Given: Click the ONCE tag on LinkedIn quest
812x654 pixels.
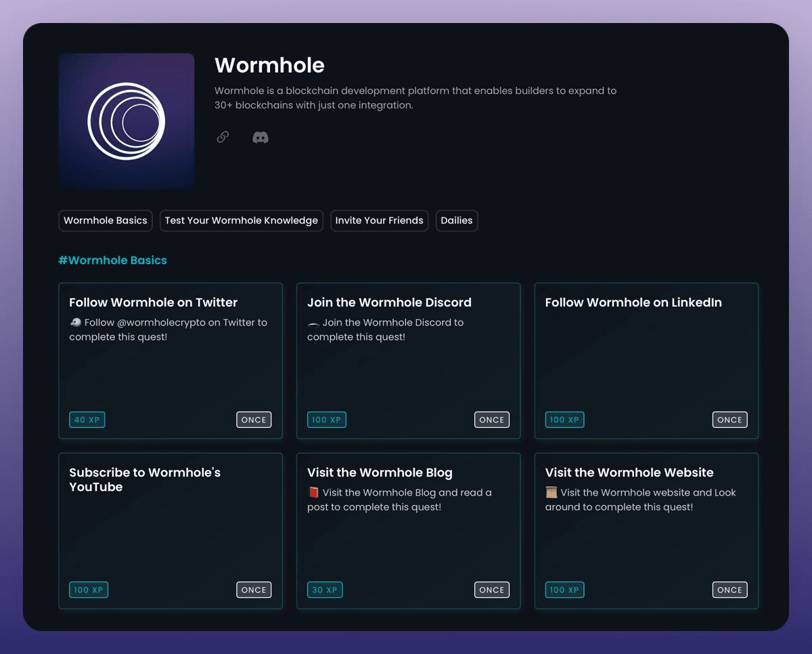Looking at the screenshot, I should [x=729, y=420].
